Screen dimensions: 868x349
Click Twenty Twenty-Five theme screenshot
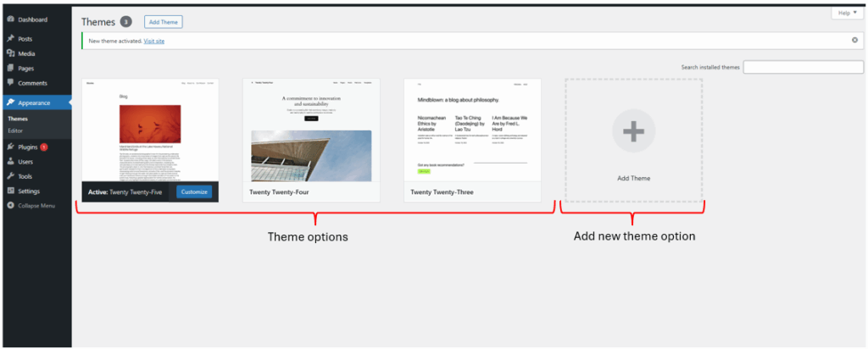151,130
